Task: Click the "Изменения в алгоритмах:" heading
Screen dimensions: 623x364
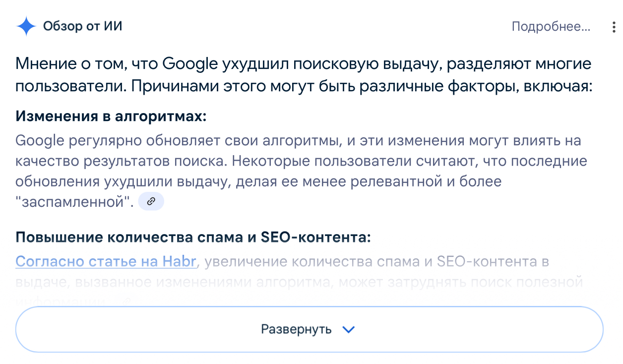Action: (x=111, y=116)
